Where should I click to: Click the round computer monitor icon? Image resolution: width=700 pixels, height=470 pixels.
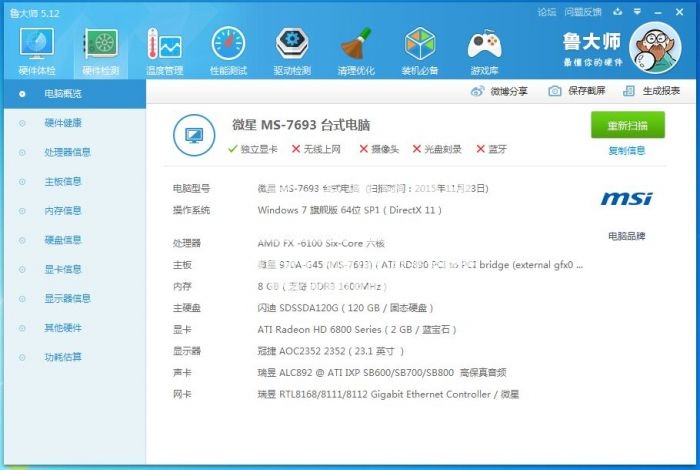(194, 135)
